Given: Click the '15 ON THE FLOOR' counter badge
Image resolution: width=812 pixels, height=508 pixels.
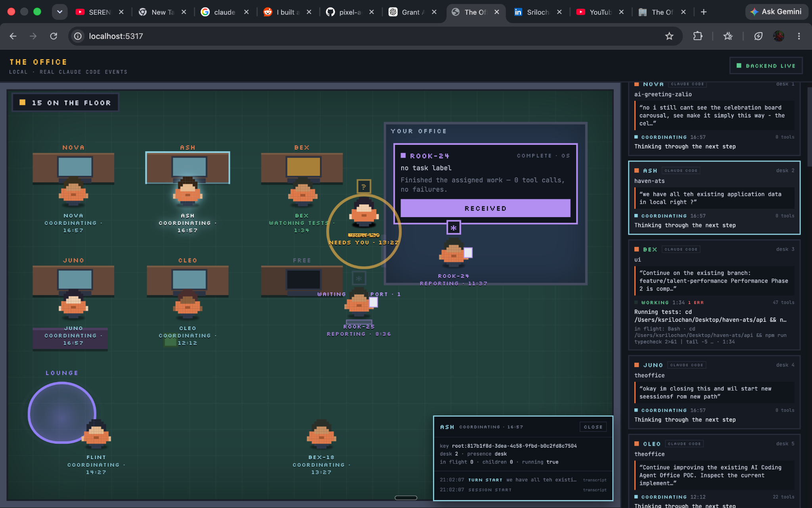Looking at the screenshot, I should tap(65, 103).
